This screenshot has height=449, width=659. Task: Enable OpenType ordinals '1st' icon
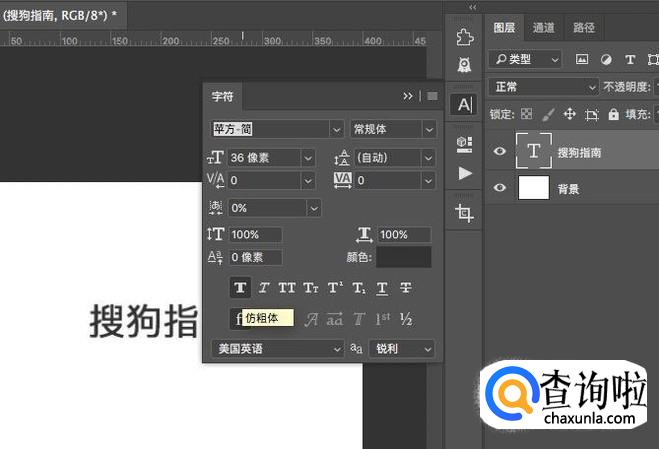[x=382, y=320]
